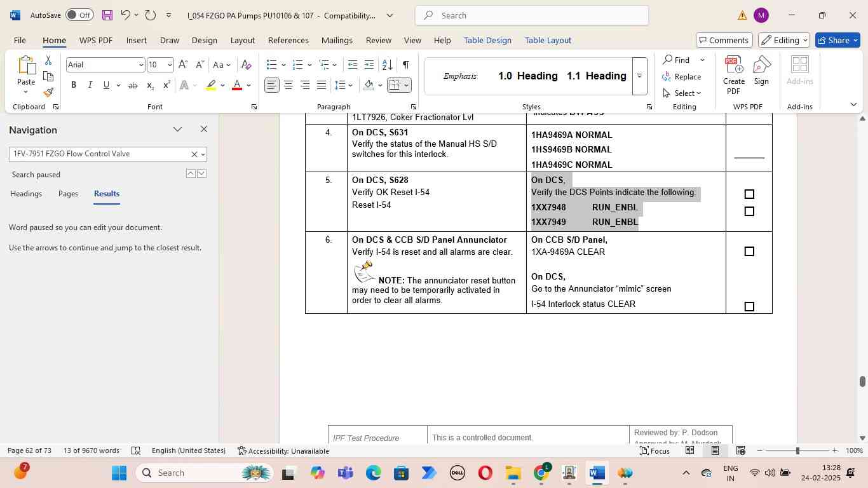
Task: Switch to Print Layout view
Action: pyautogui.click(x=715, y=451)
